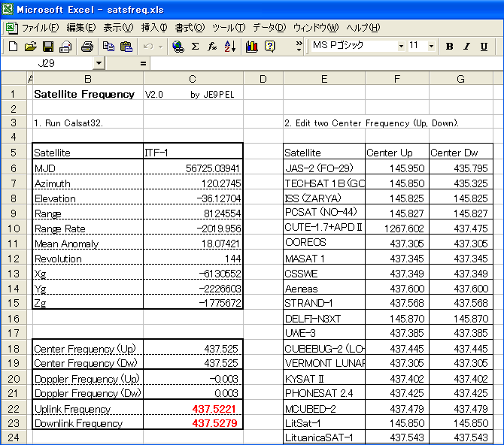Click the Name Box showing J29

47,63
